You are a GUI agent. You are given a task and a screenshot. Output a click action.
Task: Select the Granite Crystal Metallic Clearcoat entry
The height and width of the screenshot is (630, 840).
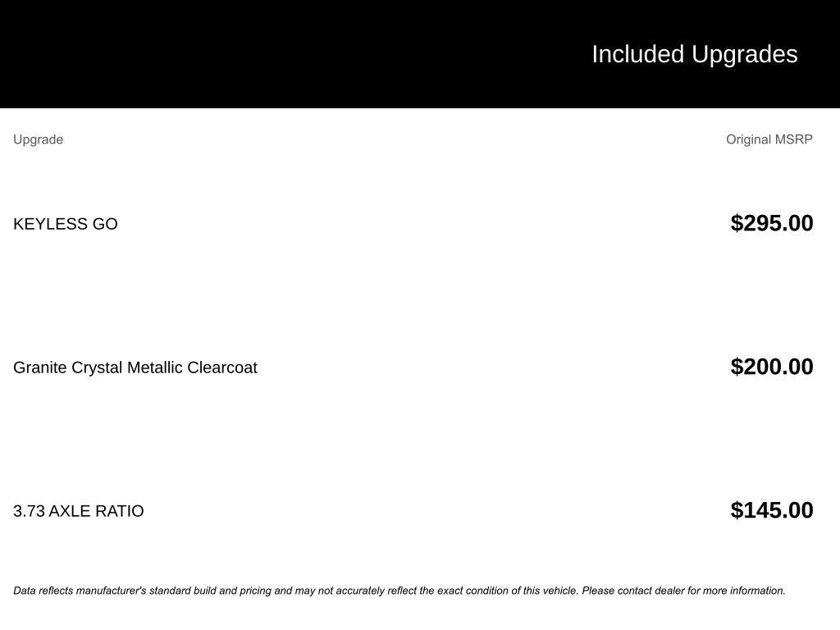point(135,367)
